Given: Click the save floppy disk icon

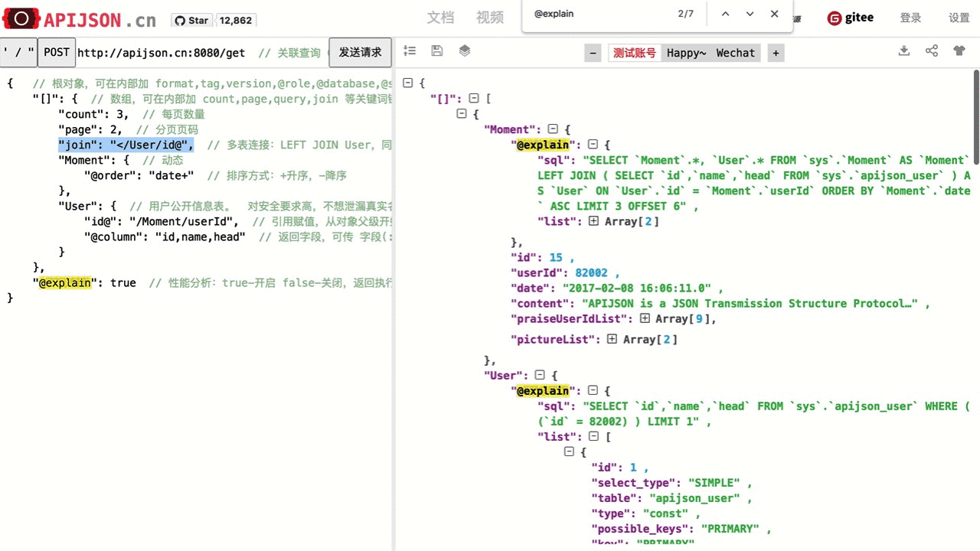Looking at the screenshot, I should 437,51.
